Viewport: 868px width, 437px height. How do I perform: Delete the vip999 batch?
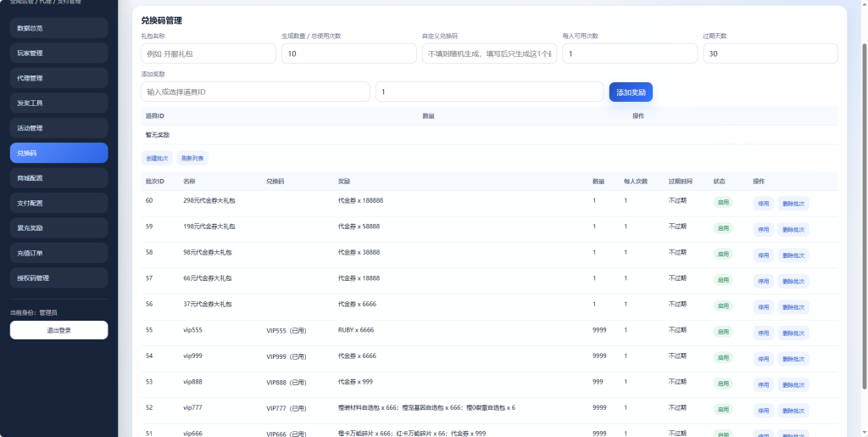pyautogui.click(x=793, y=359)
